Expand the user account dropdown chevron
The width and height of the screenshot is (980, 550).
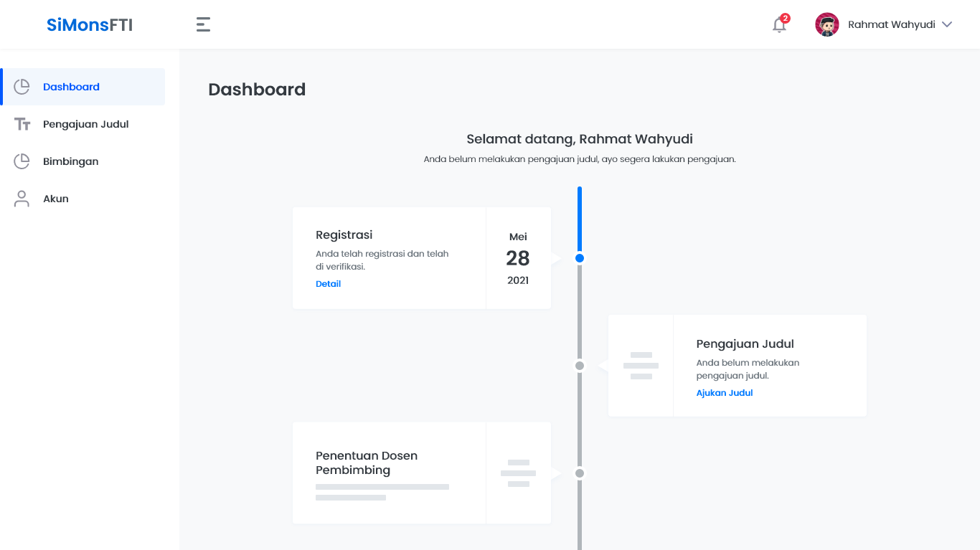[947, 24]
